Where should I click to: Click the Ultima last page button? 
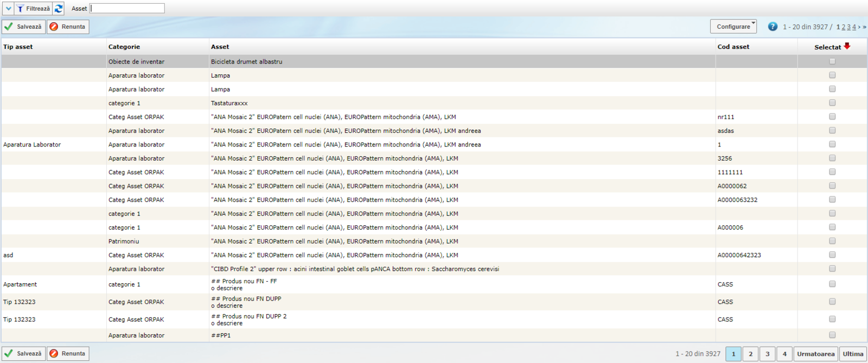(x=853, y=354)
